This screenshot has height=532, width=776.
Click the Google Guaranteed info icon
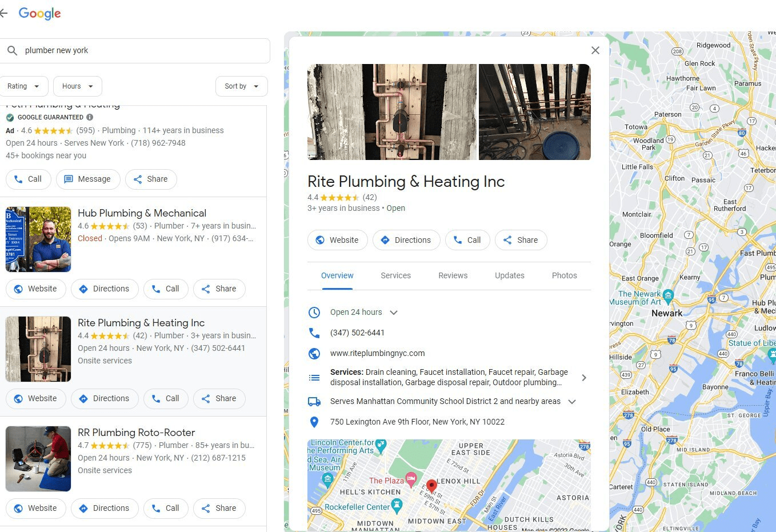point(90,117)
